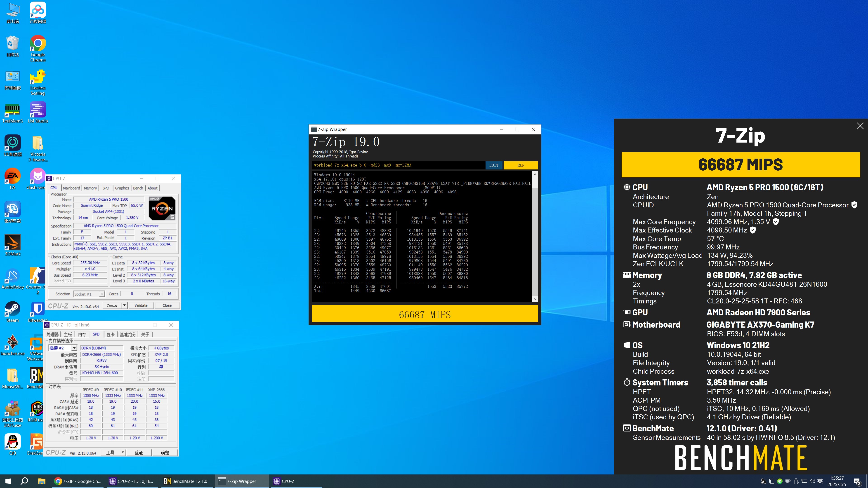Launch QQ desktop shortcut
This screenshot has height=488, width=868.
[x=12, y=445]
